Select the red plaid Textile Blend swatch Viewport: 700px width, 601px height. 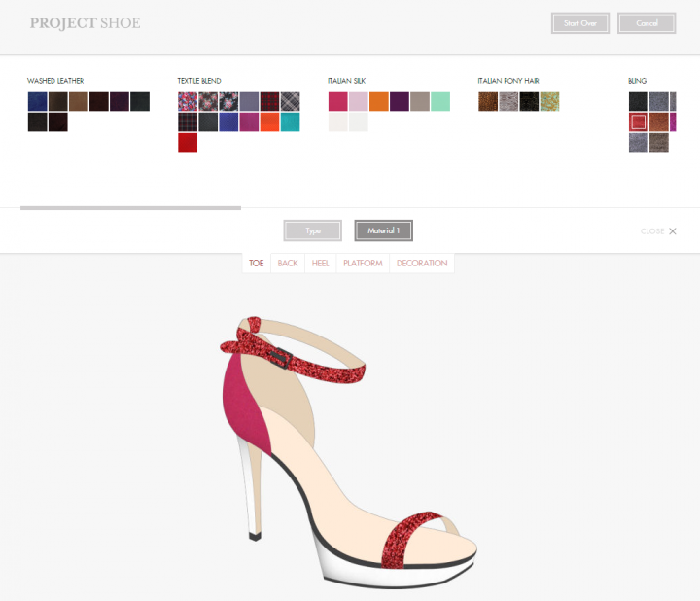coord(269,102)
